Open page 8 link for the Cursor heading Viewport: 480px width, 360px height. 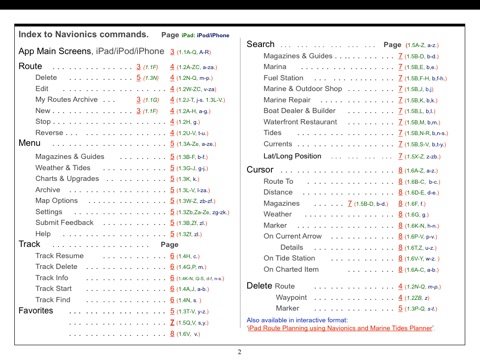coord(400,170)
